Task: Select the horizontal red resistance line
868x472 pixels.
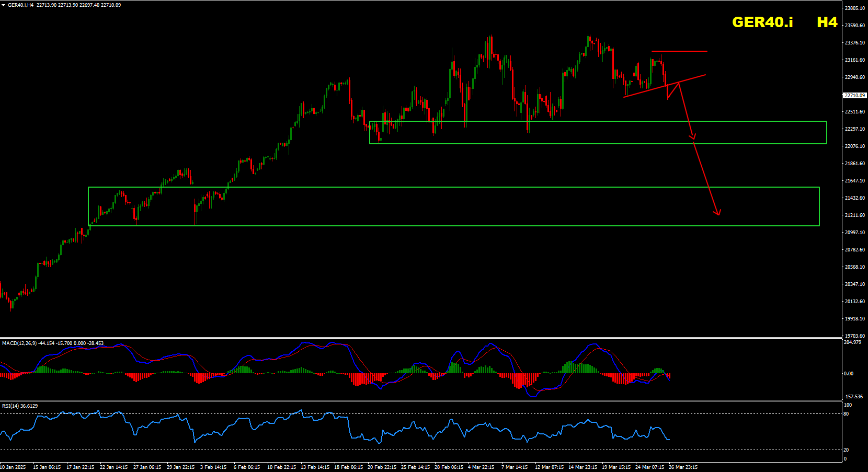Action: coord(680,51)
